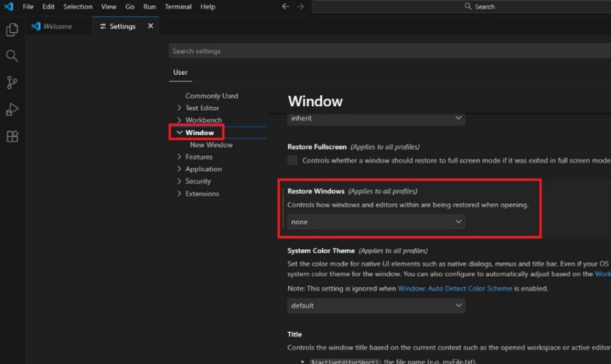Click the VS Code logo in title bar
Image resolution: width=611 pixels, height=364 pixels.
[x=8, y=6]
